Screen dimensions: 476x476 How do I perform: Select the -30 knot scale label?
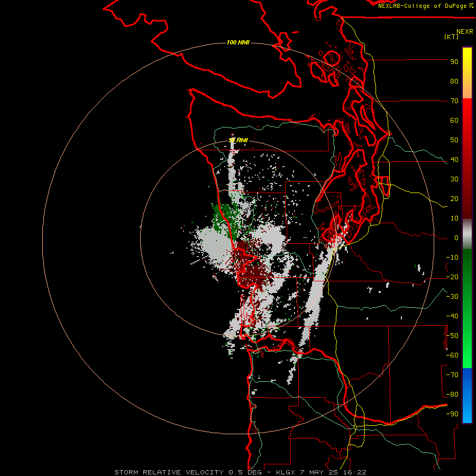click(452, 297)
